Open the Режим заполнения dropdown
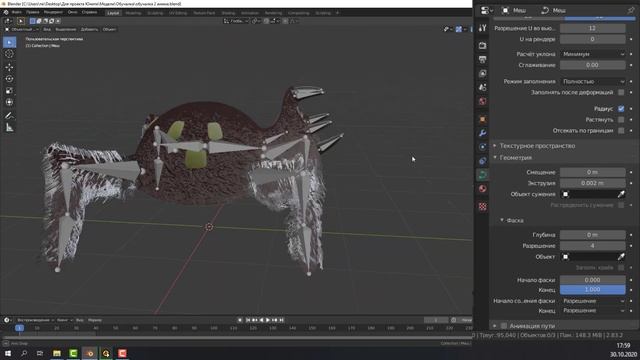Viewport: 640px width, 360px height. point(593,81)
